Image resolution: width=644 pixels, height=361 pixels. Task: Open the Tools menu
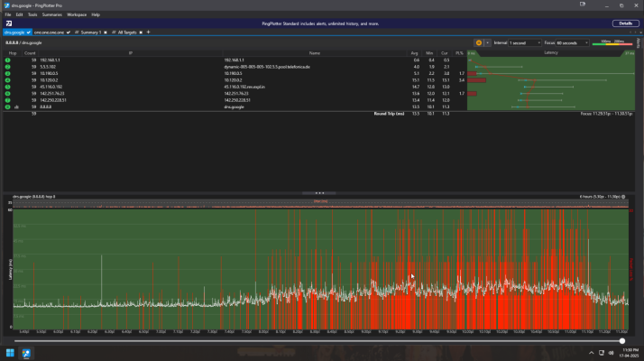(32, 14)
